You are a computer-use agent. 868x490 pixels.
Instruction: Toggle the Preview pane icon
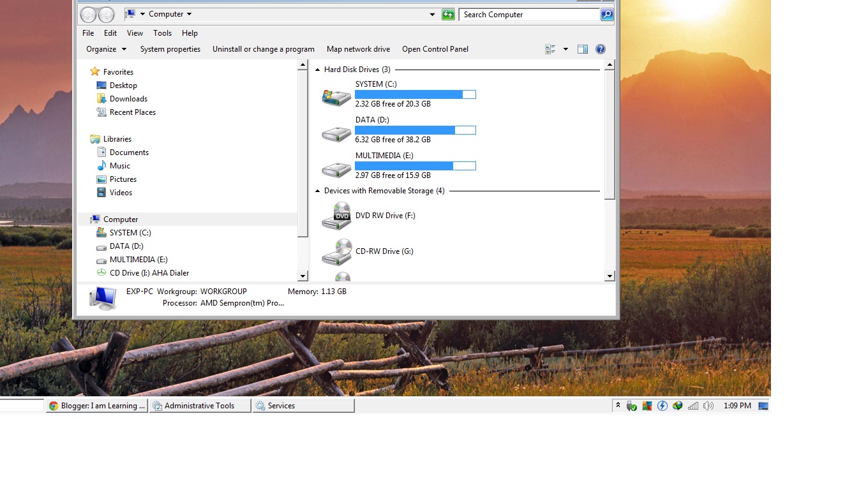point(582,49)
